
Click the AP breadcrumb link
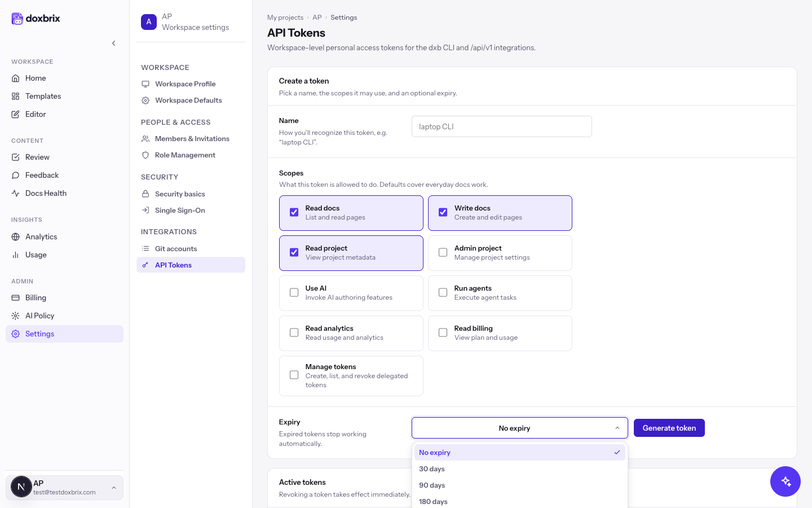pos(317,17)
